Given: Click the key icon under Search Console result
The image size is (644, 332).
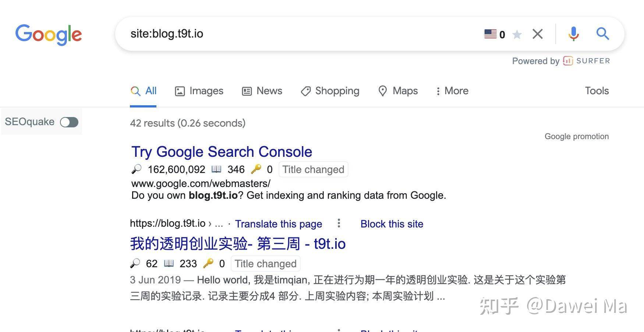Looking at the screenshot, I should click(256, 169).
